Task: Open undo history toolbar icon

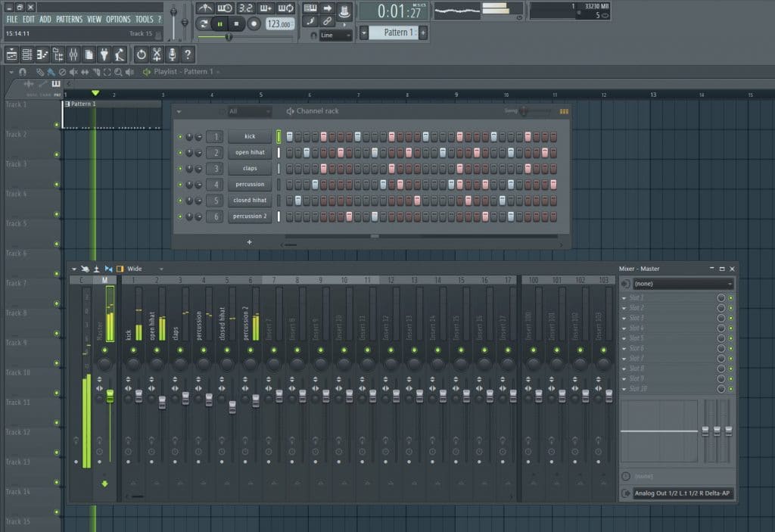Action: (142, 54)
